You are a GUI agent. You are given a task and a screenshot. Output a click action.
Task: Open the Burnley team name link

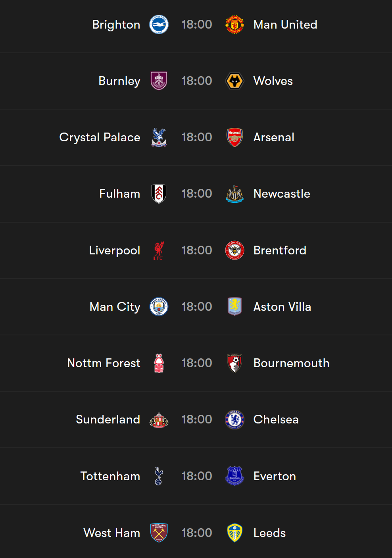coord(119,81)
